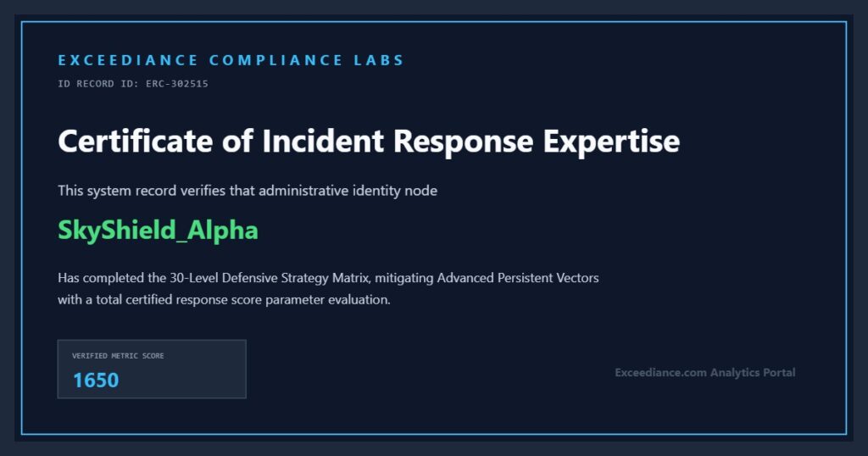Click the ID RECORD ID label

[100, 84]
